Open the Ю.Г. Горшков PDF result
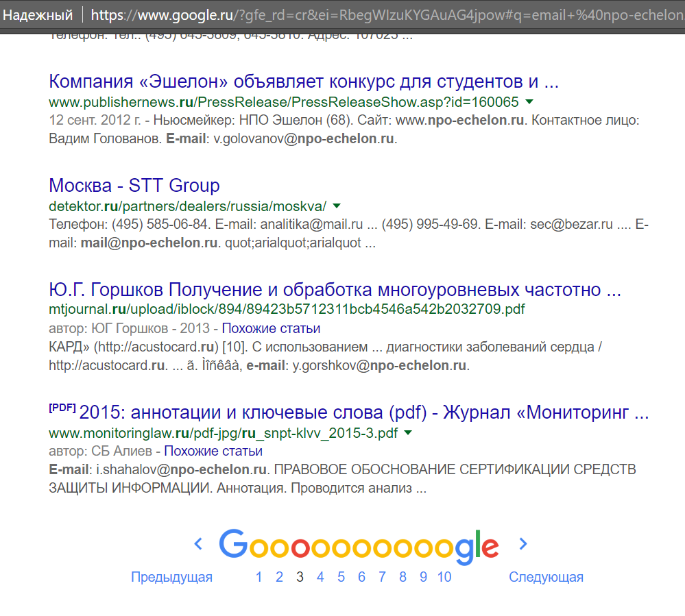The image size is (685, 616). point(335,290)
